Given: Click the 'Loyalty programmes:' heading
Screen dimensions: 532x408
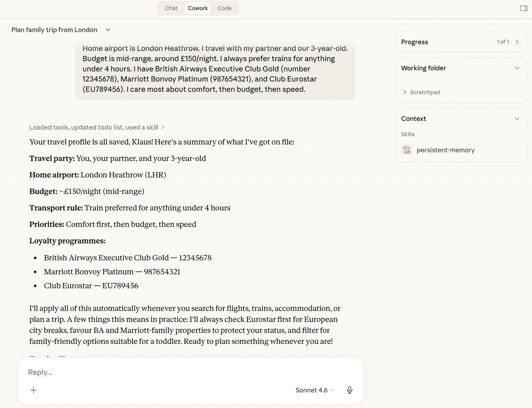Looking at the screenshot, I should (67, 241).
